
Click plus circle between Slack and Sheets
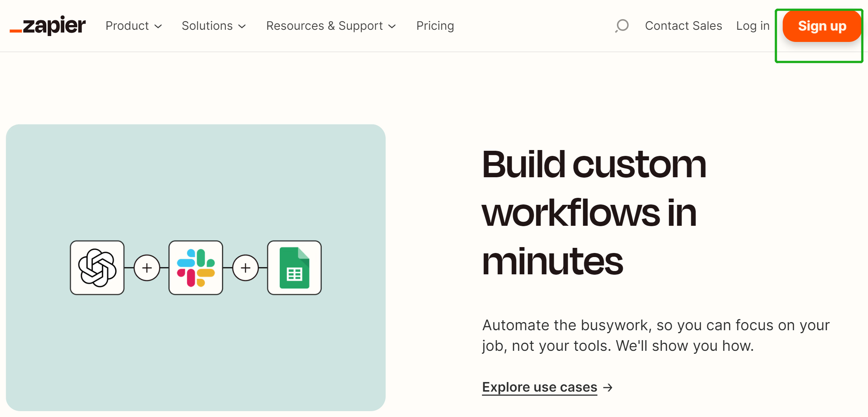pyautogui.click(x=245, y=268)
